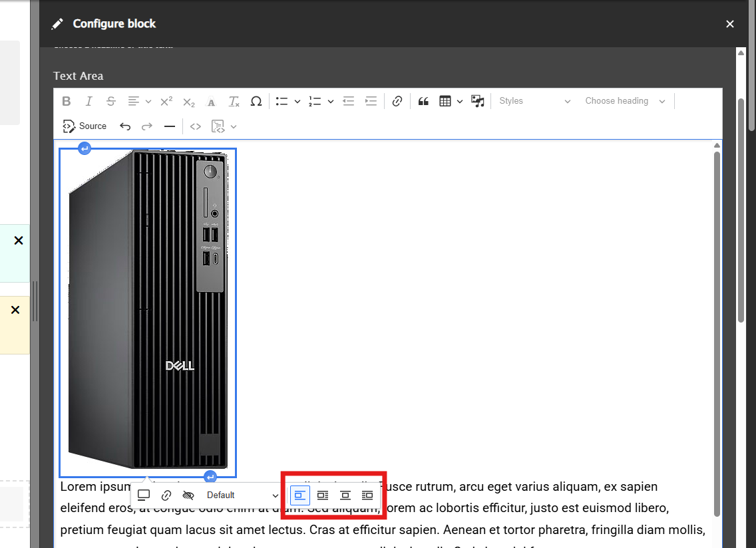Insert a block quote
This screenshot has width=756, height=548.
tap(423, 101)
